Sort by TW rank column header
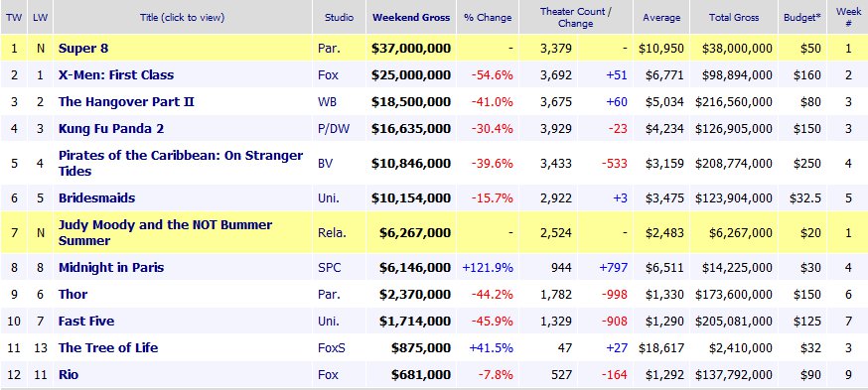The width and height of the screenshot is (868, 390). pos(14,17)
